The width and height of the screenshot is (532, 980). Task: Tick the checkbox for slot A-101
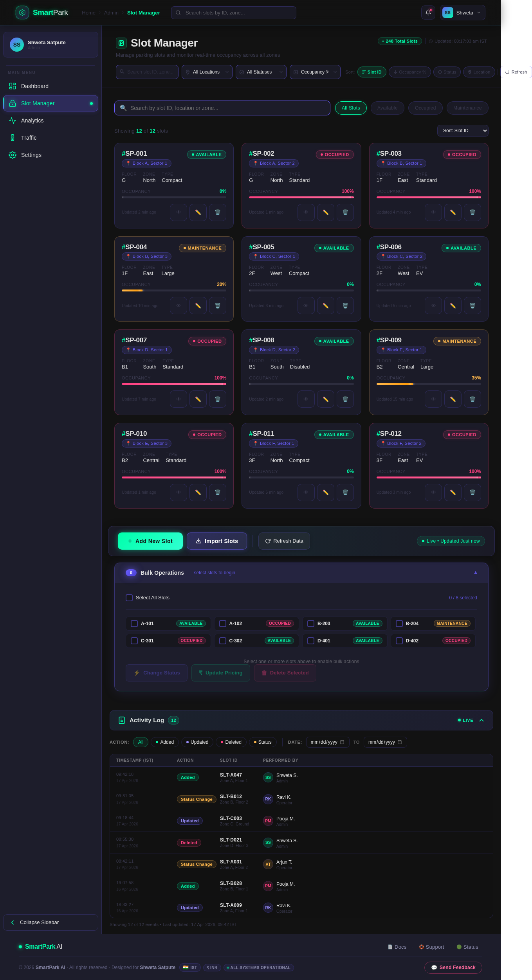pos(134,624)
